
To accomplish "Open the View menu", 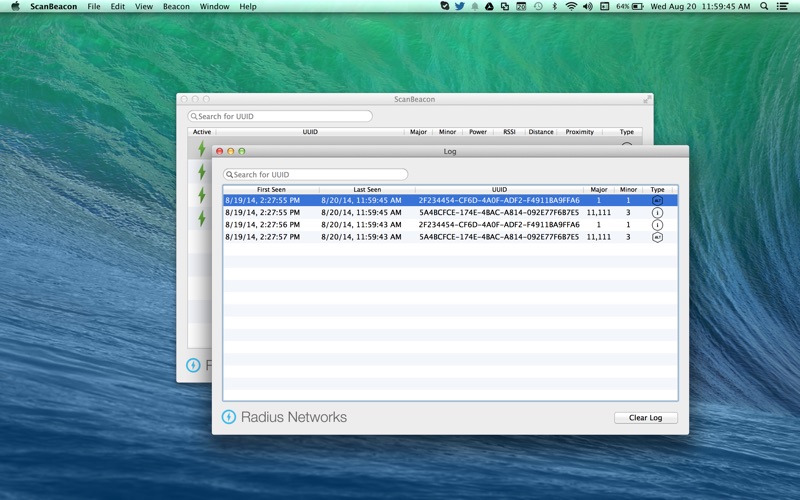I will coord(144,7).
